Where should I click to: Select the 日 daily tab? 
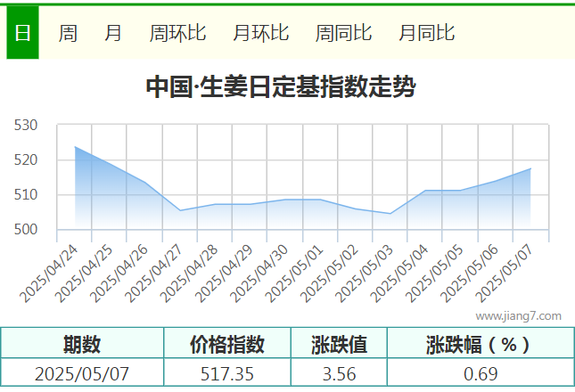click(x=22, y=33)
